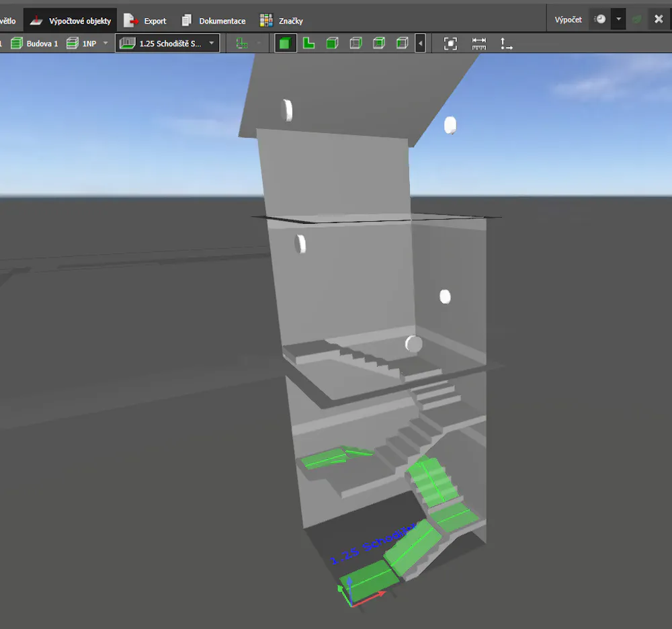The height and width of the screenshot is (629, 672).
Task: Click the blue 1.25 Schodiště room label
Action: tap(373, 543)
